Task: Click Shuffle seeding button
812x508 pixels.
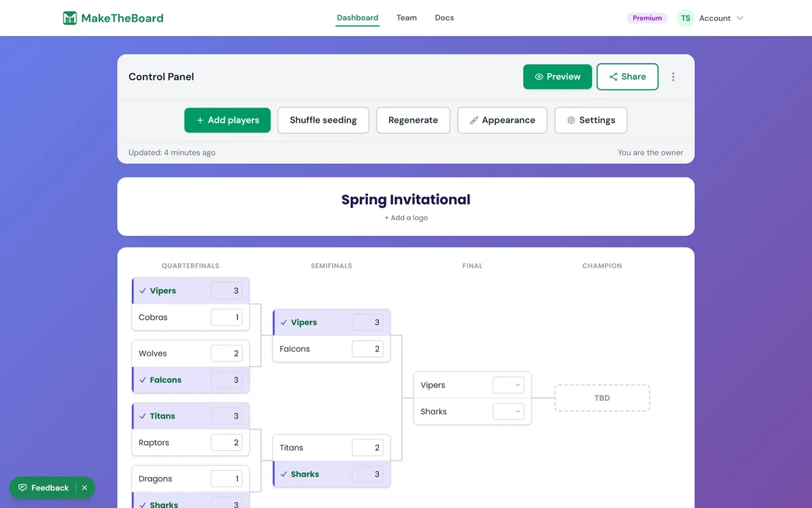Action: 323,120
